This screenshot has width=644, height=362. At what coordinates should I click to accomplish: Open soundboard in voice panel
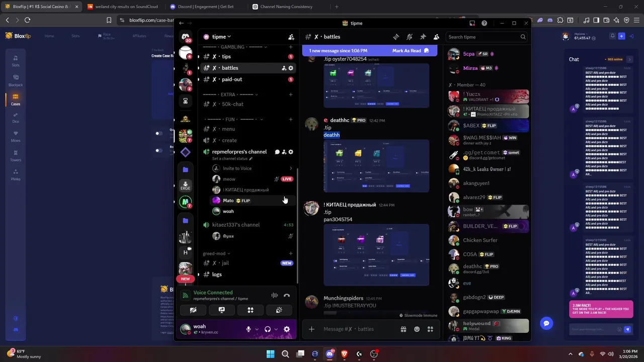point(279,310)
